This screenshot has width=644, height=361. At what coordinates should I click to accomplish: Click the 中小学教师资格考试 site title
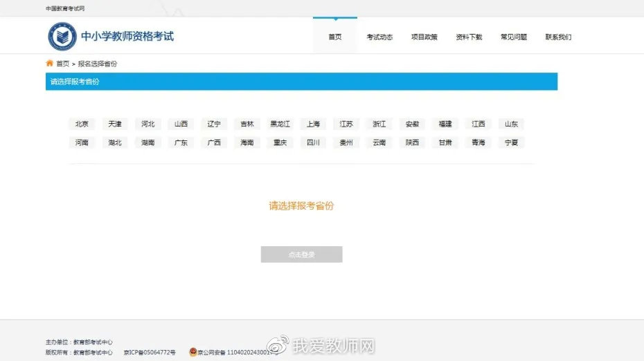(x=127, y=37)
